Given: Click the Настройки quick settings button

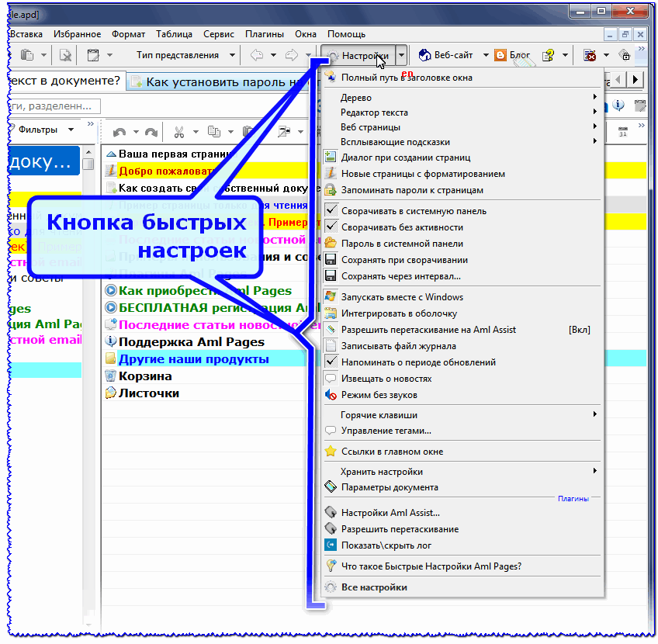Looking at the screenshot, I should click(359, 55).
